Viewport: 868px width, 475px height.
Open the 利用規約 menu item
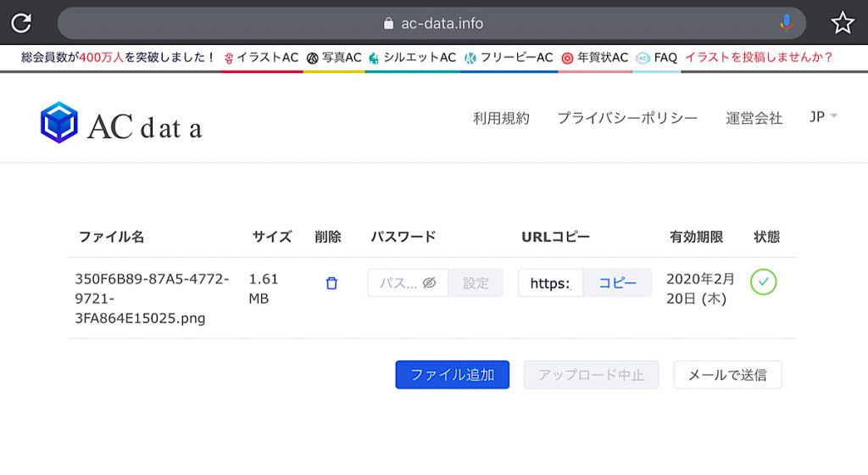pyautogui.click(x=501, y=118)
